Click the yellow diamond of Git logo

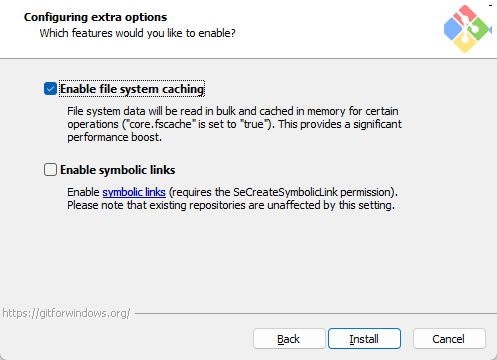tap(465, 44)
